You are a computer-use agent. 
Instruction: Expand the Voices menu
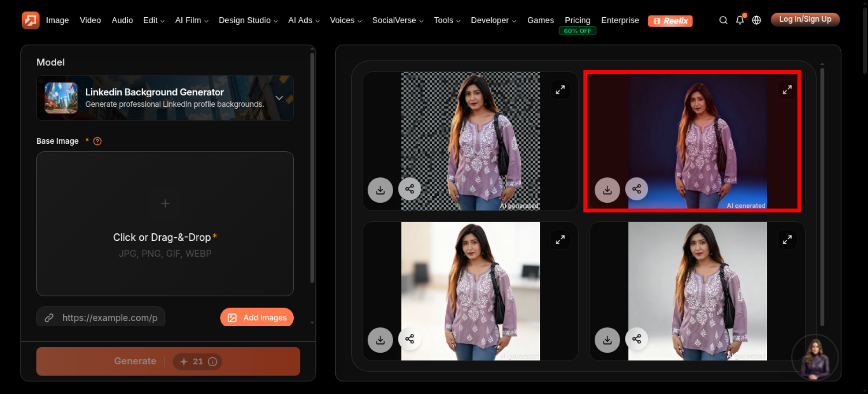tap(345, 20)
